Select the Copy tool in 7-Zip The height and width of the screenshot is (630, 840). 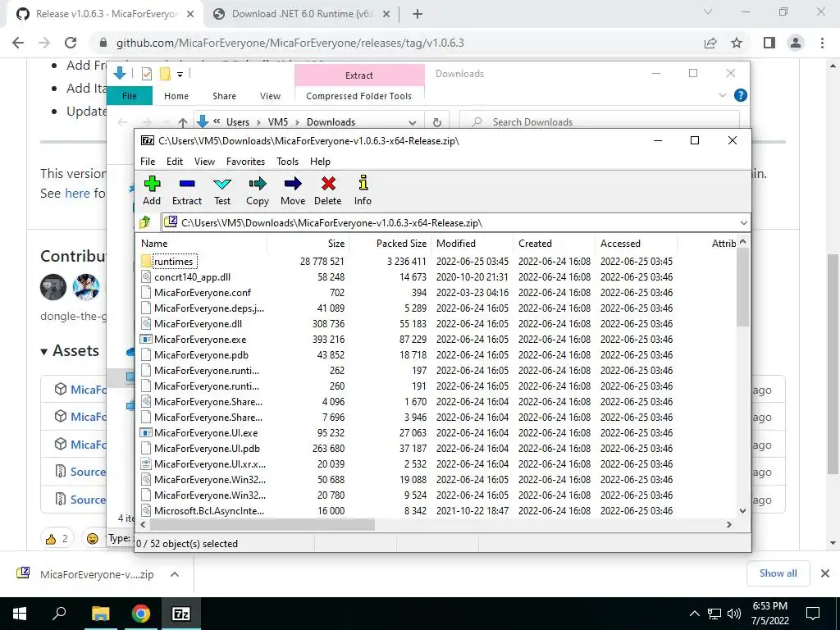coord(257,190)
